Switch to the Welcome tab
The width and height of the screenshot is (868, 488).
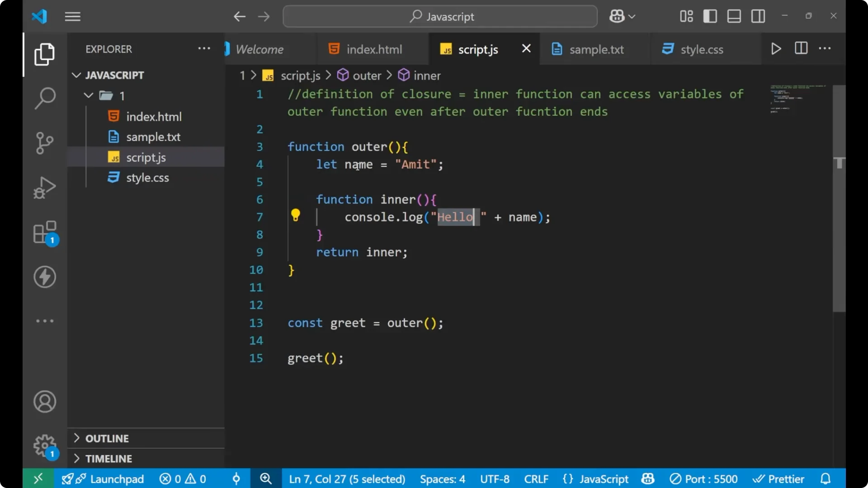(x=260, y=49)
